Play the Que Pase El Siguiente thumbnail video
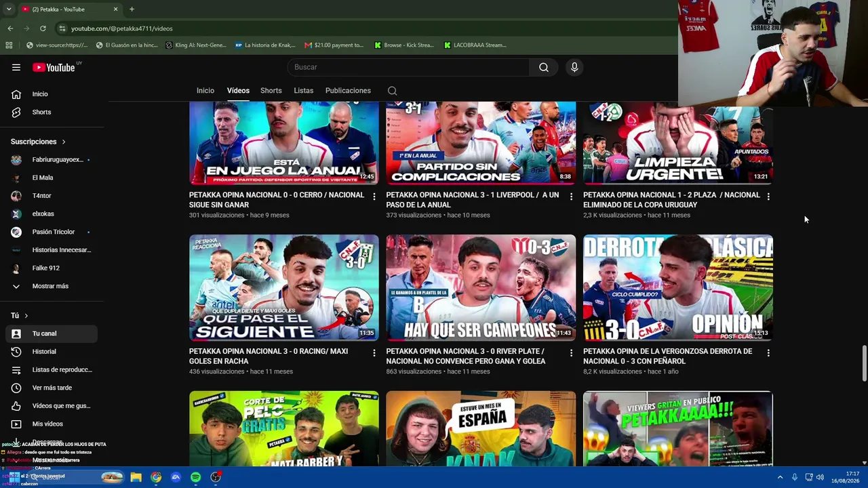The width and height of the screenshot is (868, 488). point(284,288)
